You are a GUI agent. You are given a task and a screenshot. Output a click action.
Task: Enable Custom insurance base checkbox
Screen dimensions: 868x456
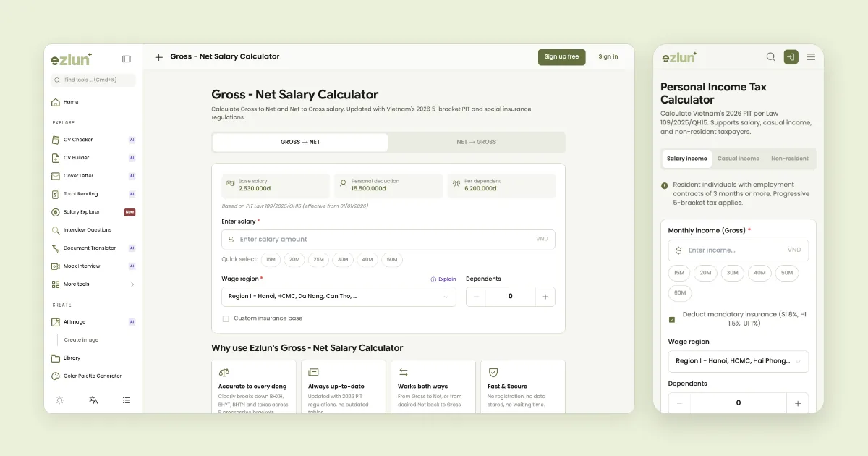pos(226,318)
